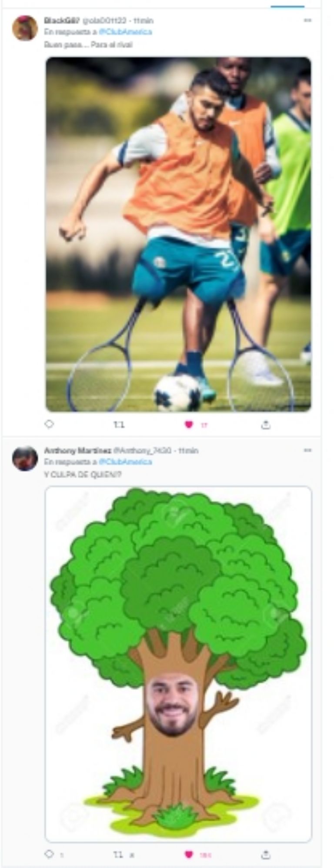This screenshot has width=334, height=868.
Task: Unlike BlackGill's tweet with pink heart
Action: pos(188,425)
